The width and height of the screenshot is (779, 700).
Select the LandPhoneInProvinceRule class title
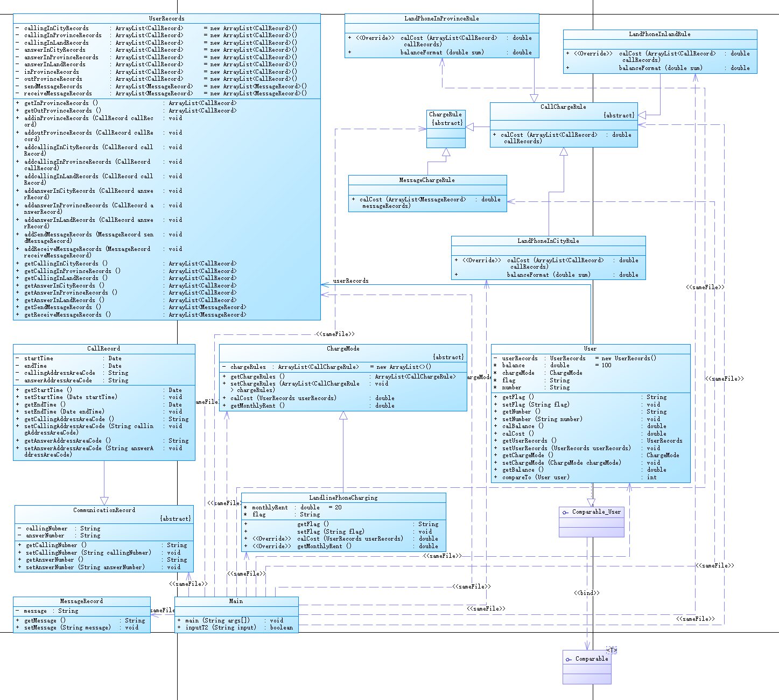[441, 19]
